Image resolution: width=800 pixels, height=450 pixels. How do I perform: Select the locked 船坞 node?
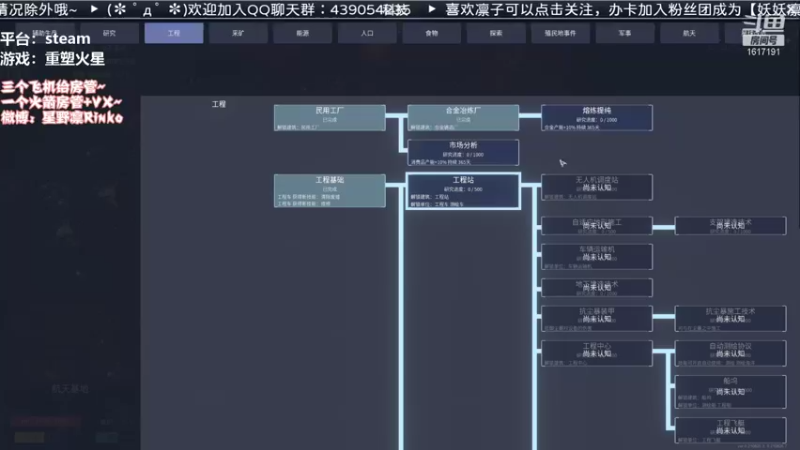731,392
